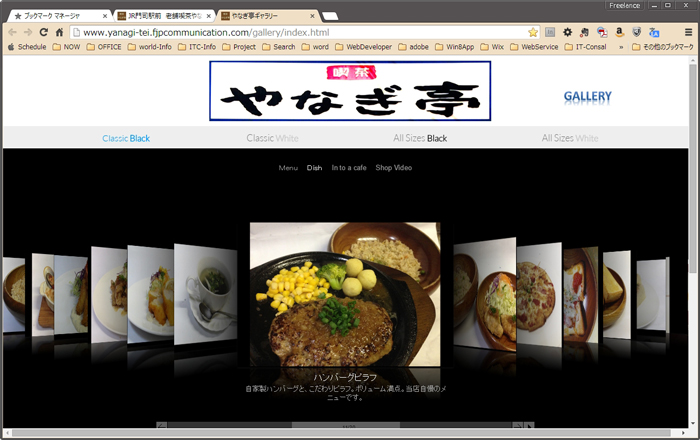Viewport: 700px width, 440px height.
Task: Select the All Sizes White theme
Action: (x=570, y=138)
